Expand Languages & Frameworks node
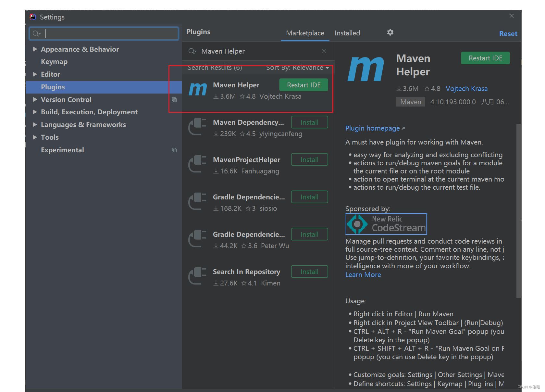The height and width of the screenshot is (392, 545). [x=35, y=124]
